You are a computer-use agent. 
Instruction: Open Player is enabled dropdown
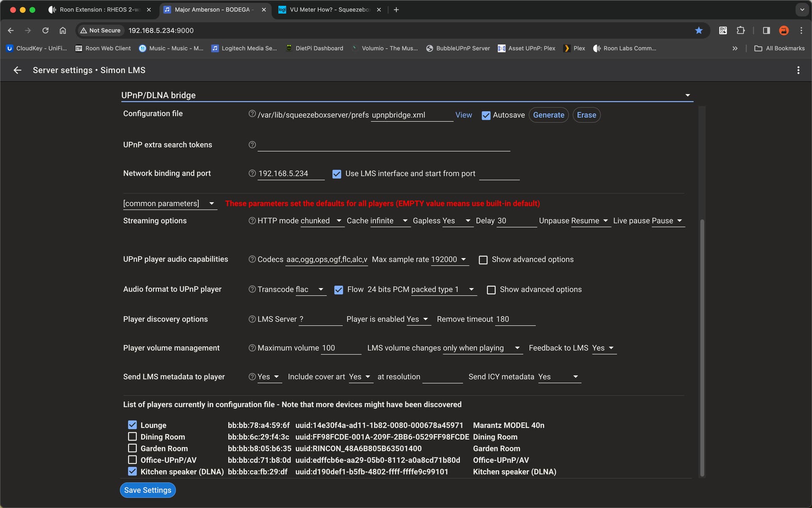tap(419, 319)
